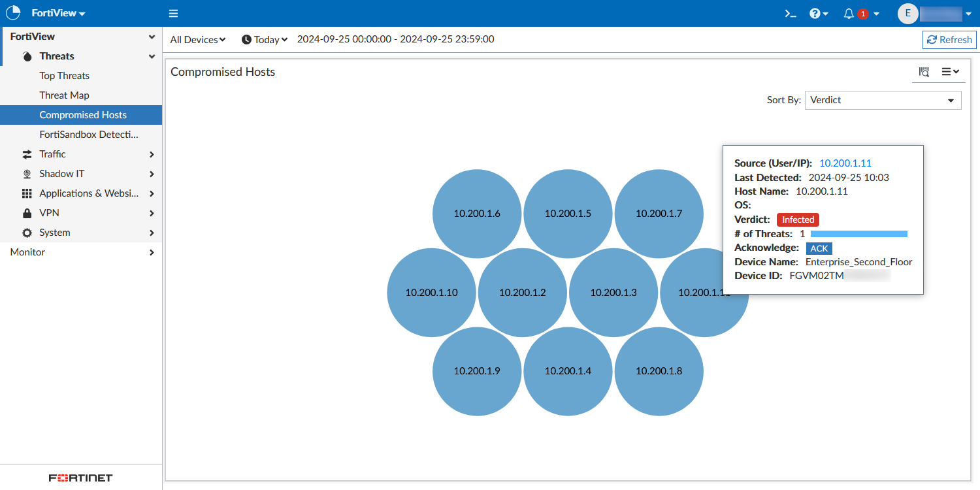Screen dimensions: 980x490
Task: Click the clock icon beside Today
Action: coord(246,40)
